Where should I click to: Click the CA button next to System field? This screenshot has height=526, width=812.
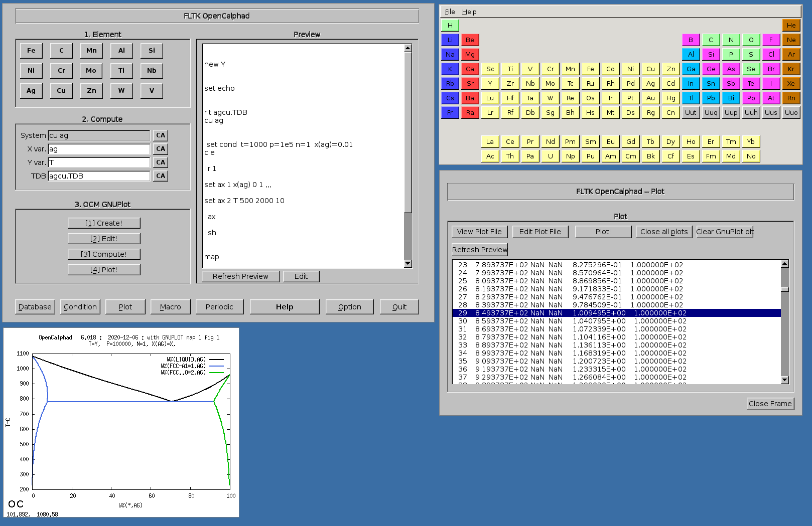click(x=161, y=135)
